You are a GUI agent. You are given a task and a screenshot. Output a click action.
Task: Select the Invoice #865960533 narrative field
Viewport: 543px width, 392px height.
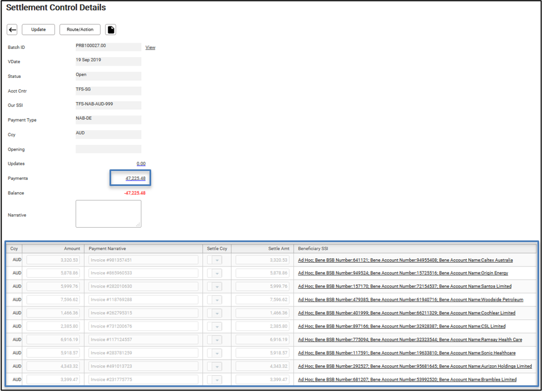click(143, 273)
